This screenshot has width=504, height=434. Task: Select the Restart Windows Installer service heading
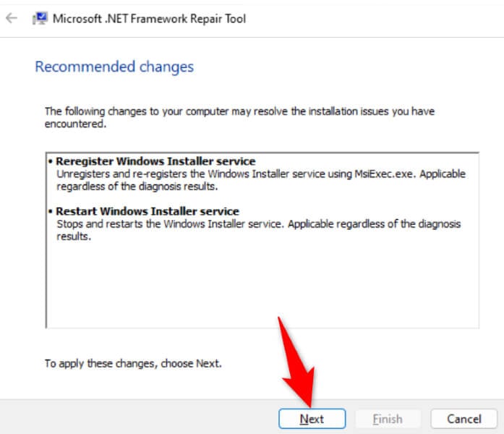pyautogui.click(x=148, y=211)
